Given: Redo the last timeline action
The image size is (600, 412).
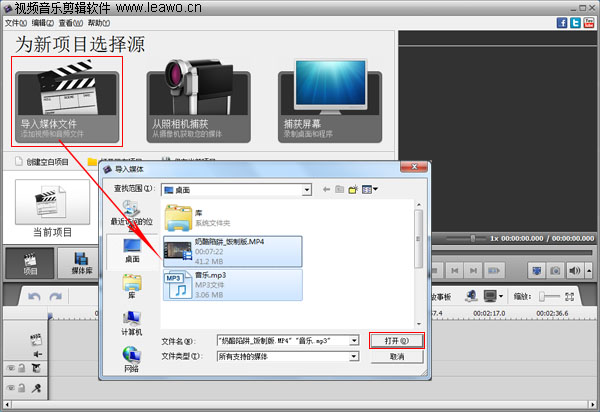Looking at the screenshot, I should pos(55,296).
